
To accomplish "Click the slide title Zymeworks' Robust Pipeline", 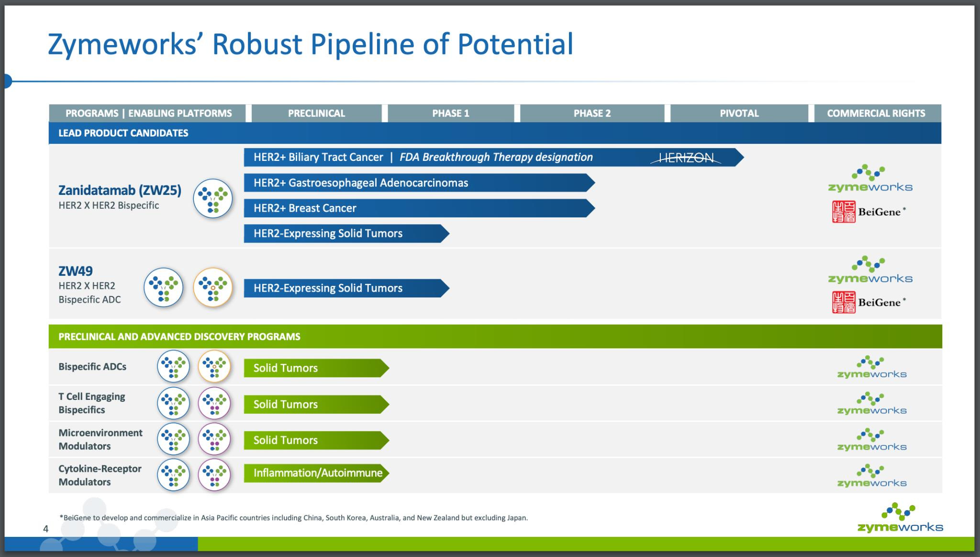I will coord(311,44).
